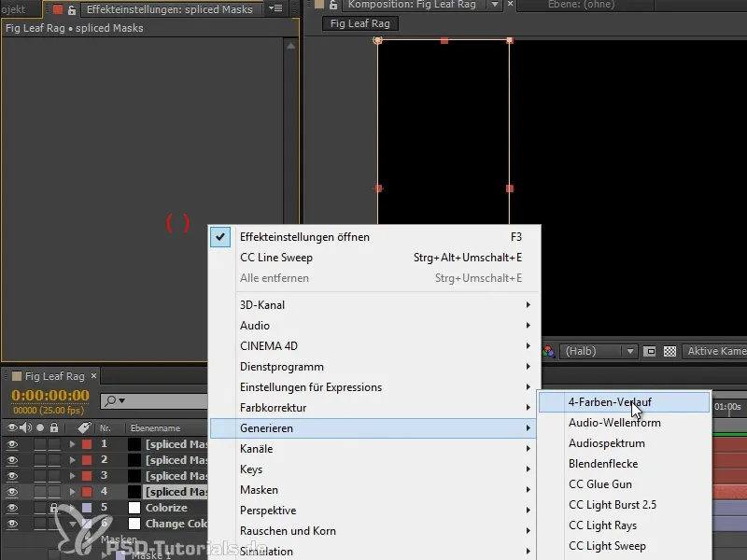747x560 pixels.
Task: Select the Fig Leaf Rag timeline tab
Action: coord(54,376)
